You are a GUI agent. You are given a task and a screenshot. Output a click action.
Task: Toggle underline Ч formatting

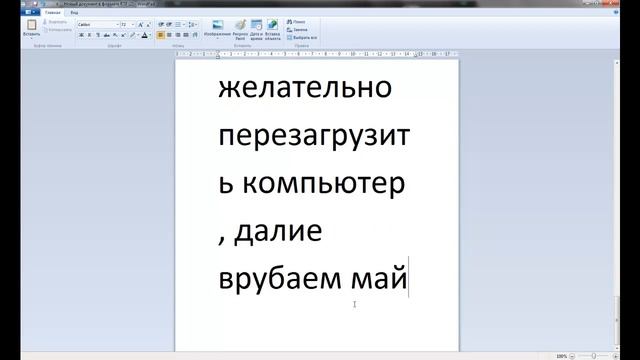pos(98,35)
